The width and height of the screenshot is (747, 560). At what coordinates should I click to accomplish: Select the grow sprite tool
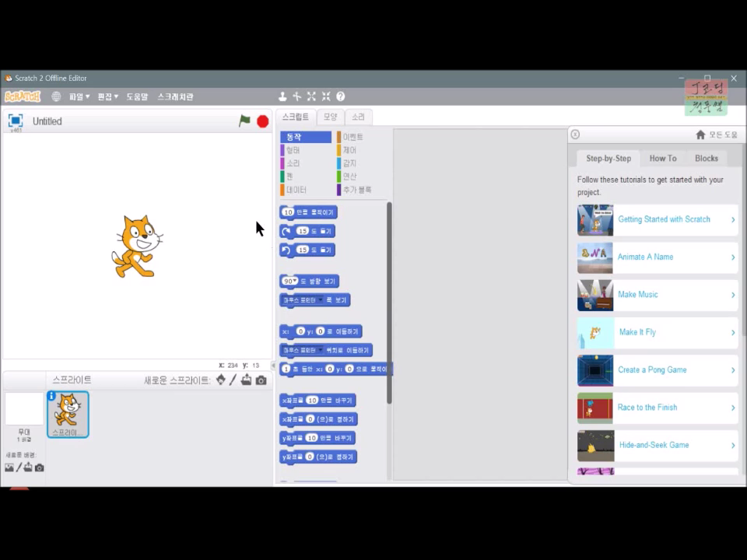(311, 96)
